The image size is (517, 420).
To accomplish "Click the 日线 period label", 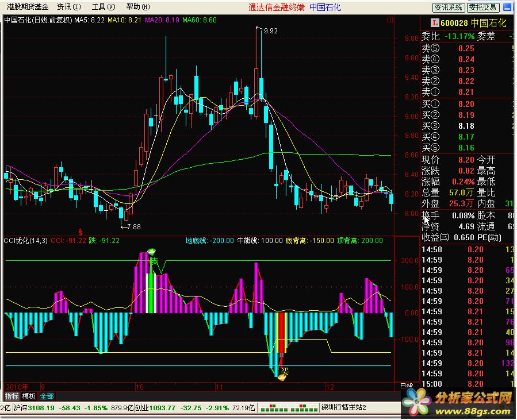I will pos(407,386).
